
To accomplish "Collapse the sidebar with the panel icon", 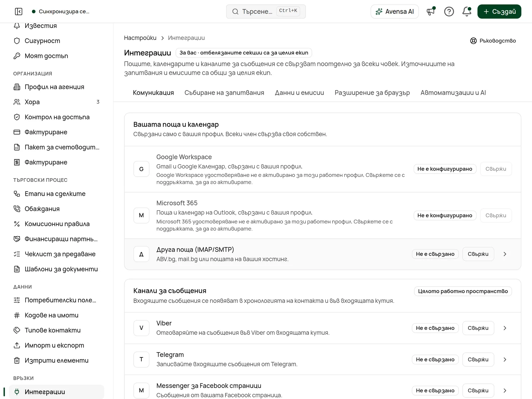I will 19,12.
